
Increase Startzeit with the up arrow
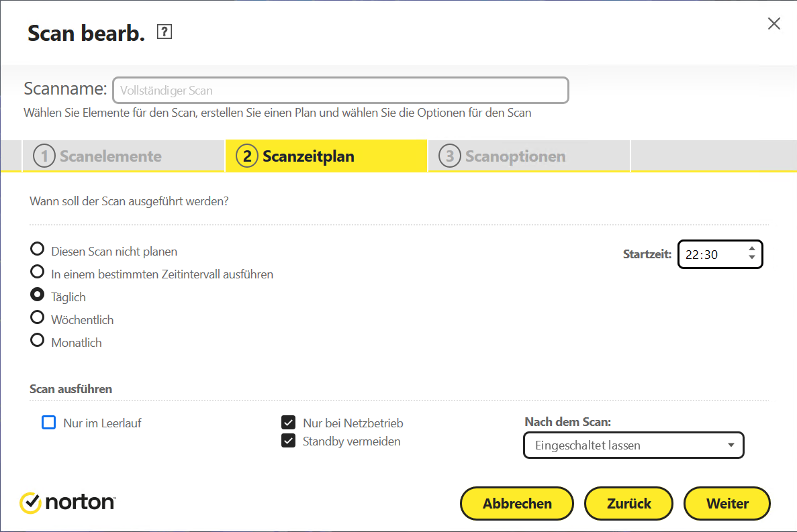(x=752, y=249)
